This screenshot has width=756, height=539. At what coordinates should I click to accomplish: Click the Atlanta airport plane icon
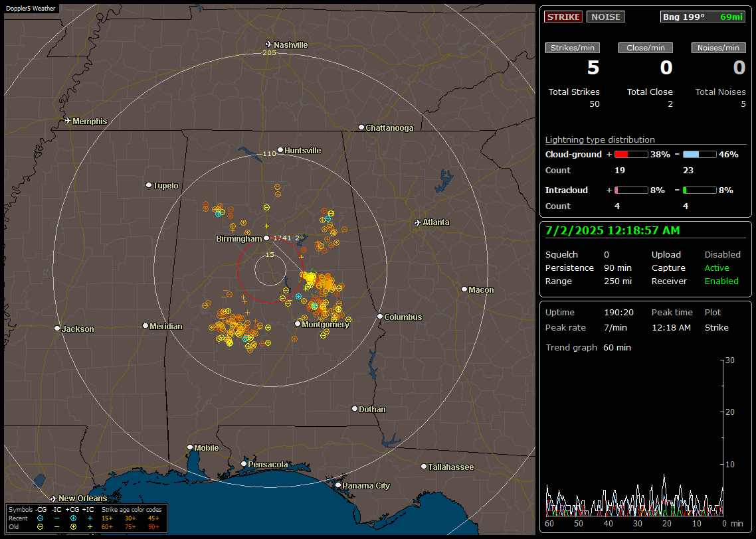418,222
